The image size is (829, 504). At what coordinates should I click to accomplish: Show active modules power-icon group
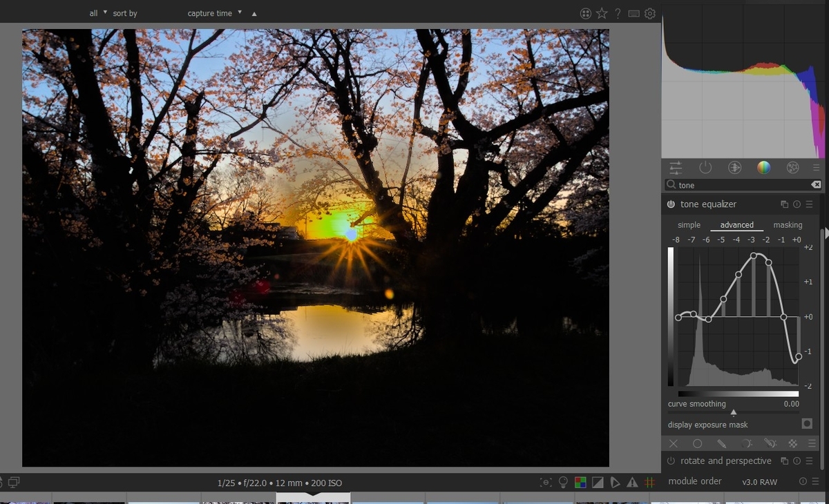tap(705, 167)
